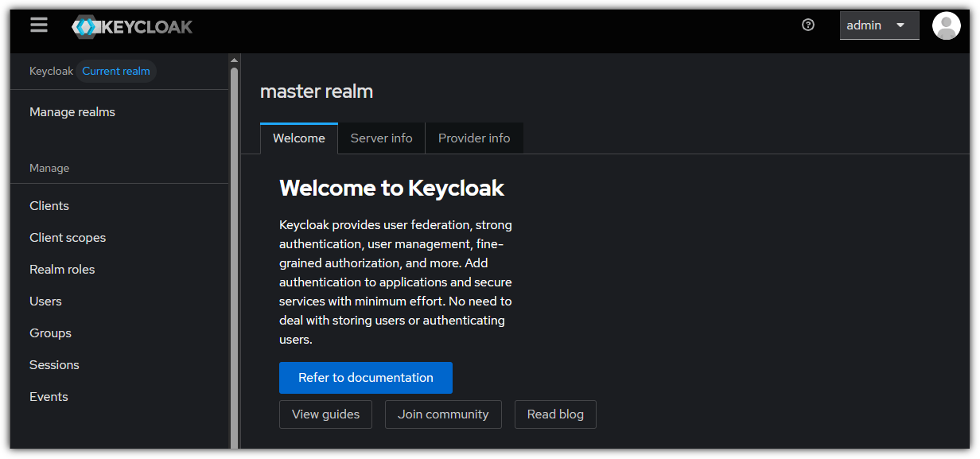
Task: Toggle the hamburger navigation menu
Action: point(39,25)
